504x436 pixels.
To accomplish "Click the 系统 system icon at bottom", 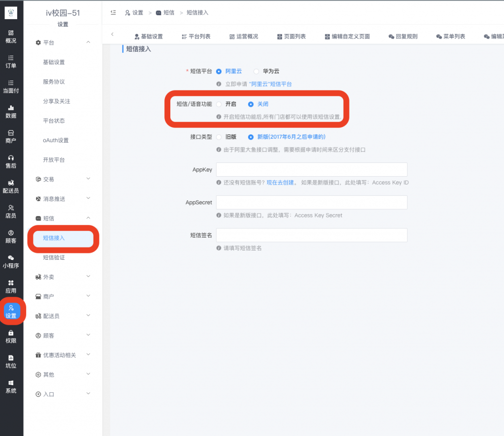I will [x=11, y=387].
